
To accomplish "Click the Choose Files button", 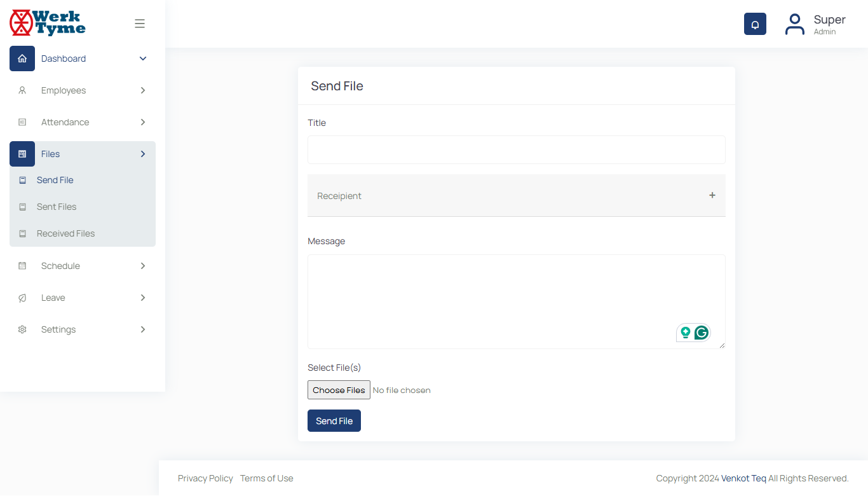I will (339, 390).
